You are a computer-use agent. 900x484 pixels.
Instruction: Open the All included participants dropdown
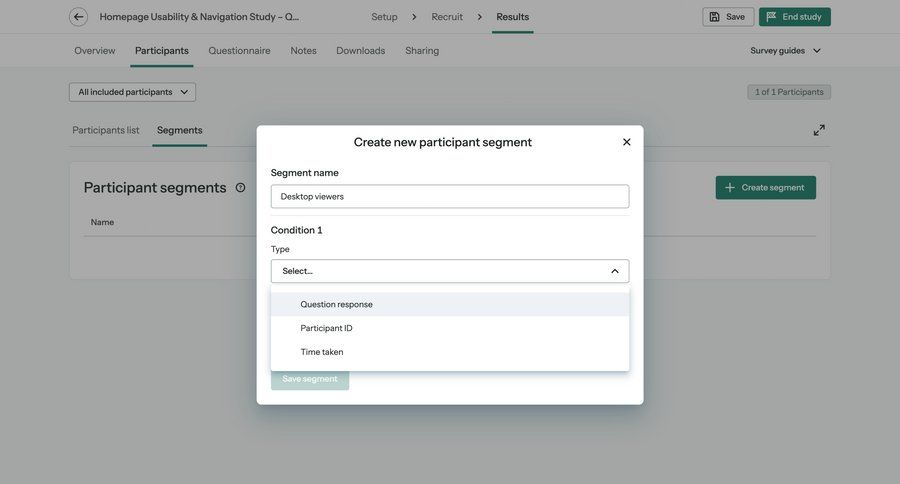coord(132,92)
